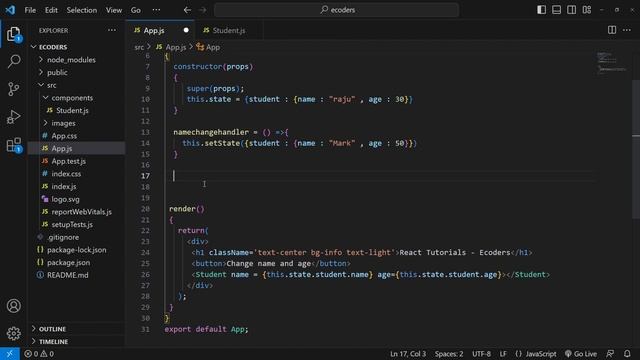Click the ecoders command center search box
Screen dimensions: 640x360
pyautogui.click(x=337, y=10)
